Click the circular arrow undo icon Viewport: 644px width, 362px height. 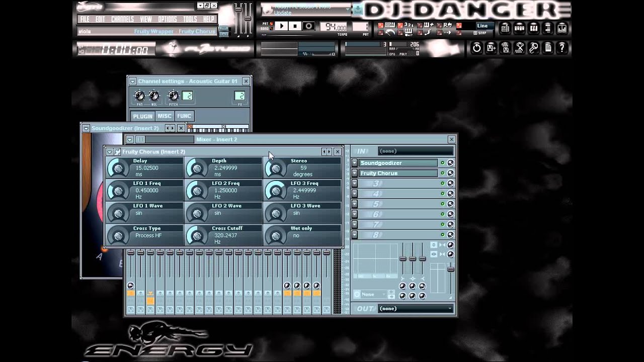coord(476,48)
